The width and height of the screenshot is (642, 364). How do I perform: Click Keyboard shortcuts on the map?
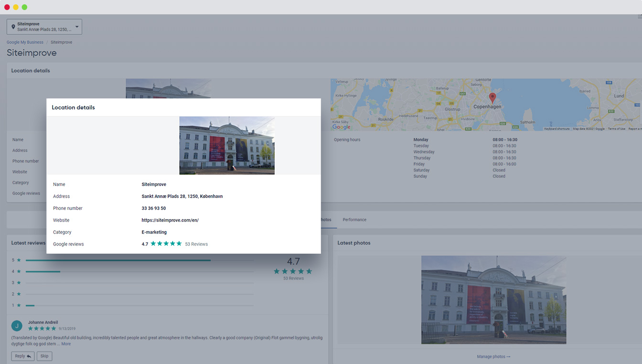click(556, 128)
